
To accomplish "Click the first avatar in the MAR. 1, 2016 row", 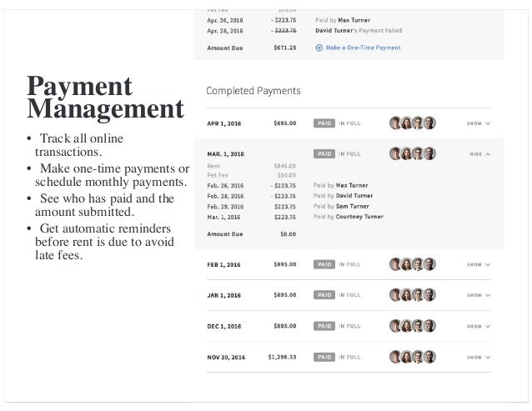I will 394,153.
